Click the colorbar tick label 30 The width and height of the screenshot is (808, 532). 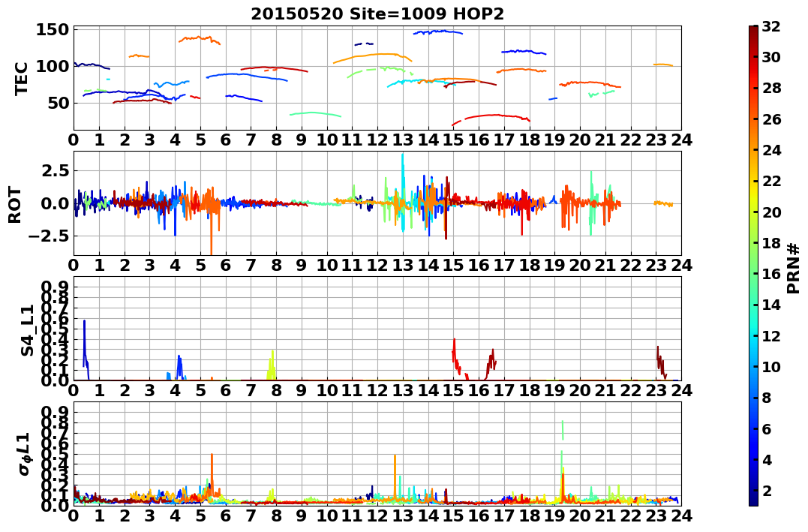pyautogui.click(x=771, y=57)
